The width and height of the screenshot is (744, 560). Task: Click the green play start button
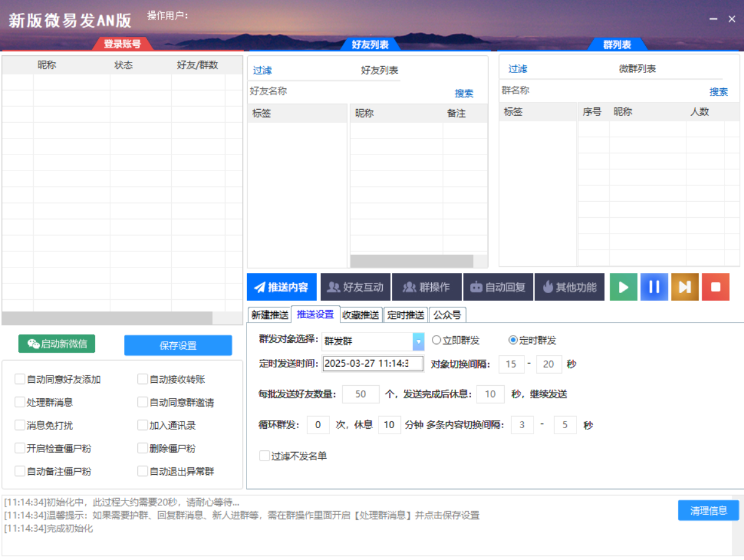click(x=623, y=287)
